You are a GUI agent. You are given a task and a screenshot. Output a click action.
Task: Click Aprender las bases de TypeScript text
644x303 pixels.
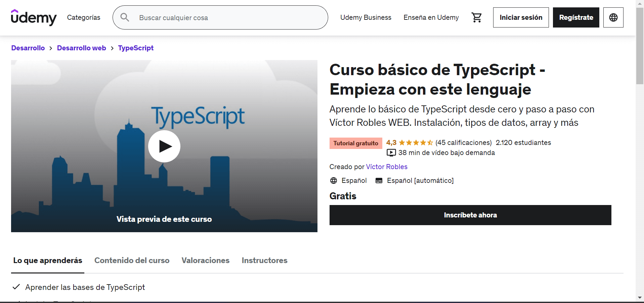[x=85, y=287]
